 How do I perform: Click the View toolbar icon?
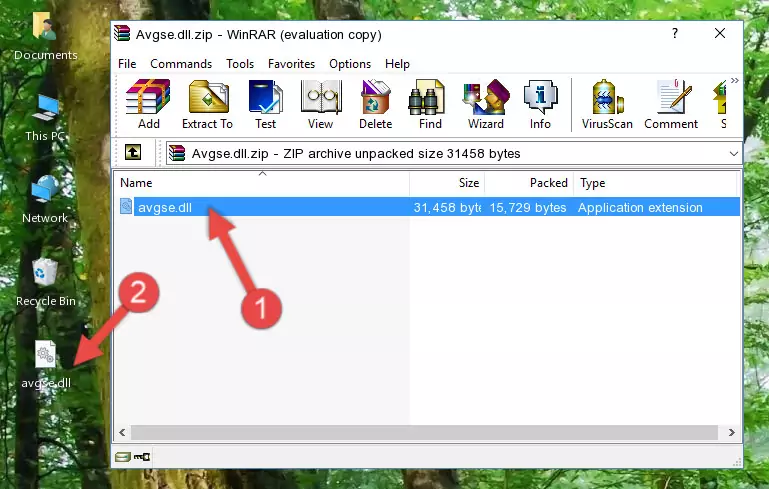coord(321,104)
